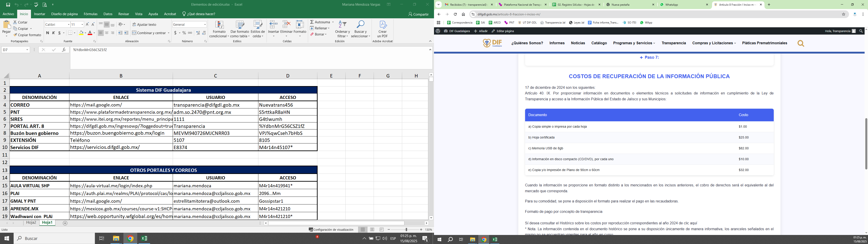Image resolution: width=868 pixels, height=244 pixels.
Task: Open the Revisar ribbon tab
Action: pyautogui.click(x=124, y=14)
